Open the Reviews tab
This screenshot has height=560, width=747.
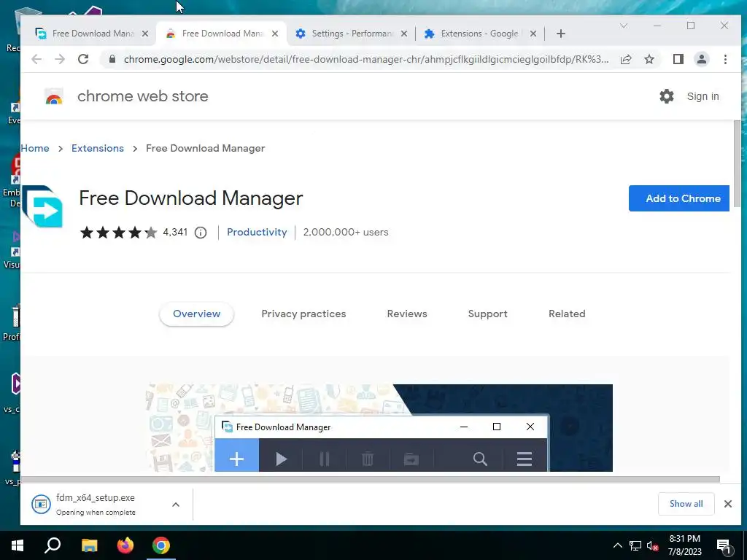[x=407, y=314]
